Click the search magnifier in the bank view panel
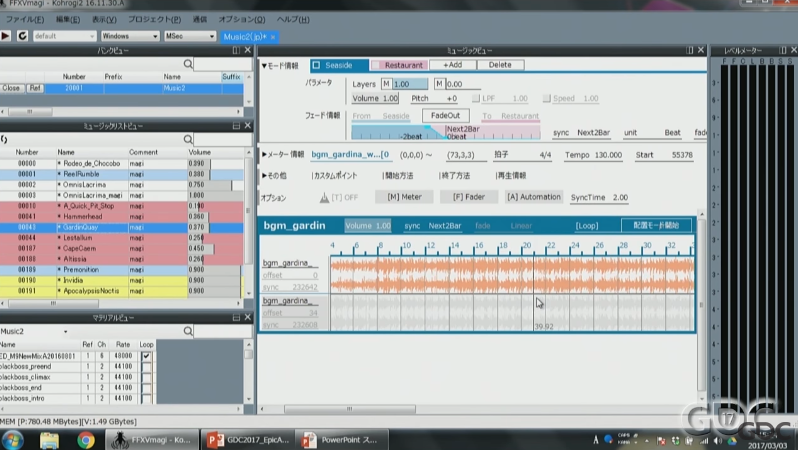Screen dimensions: 798x450 [189, 64]
